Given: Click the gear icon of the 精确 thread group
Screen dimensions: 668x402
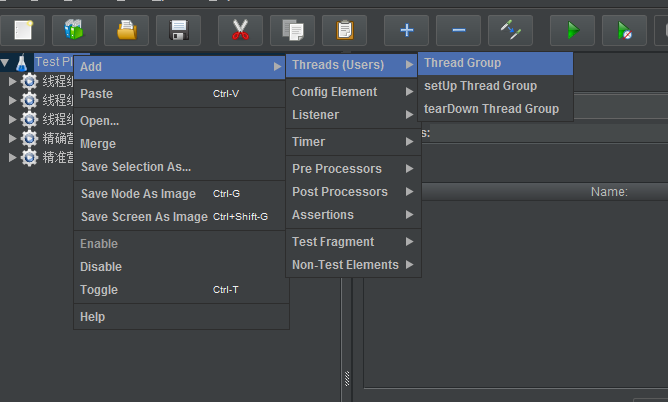Looking at the screenshot, I should point(29,138).
